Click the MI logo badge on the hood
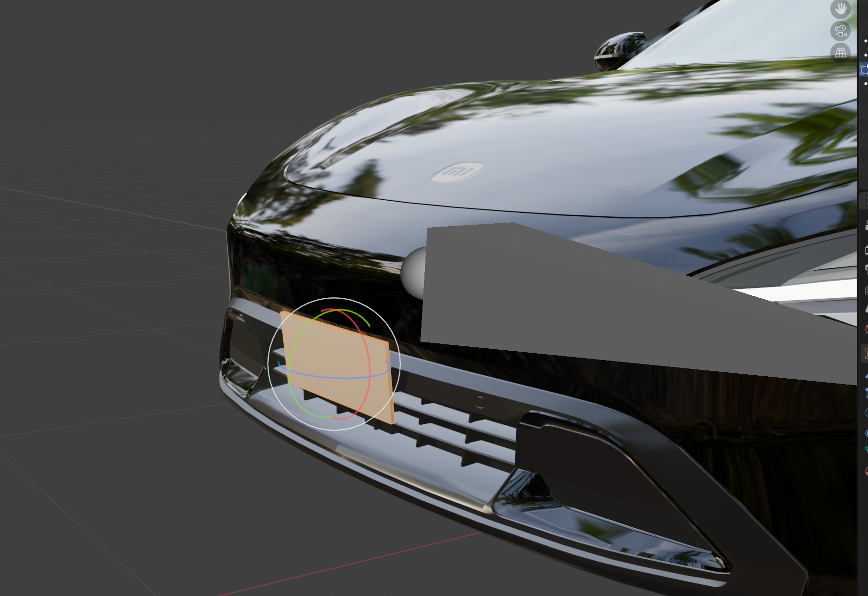The width and height of the screenshot is (868, 596). click(x=457, y=172)
